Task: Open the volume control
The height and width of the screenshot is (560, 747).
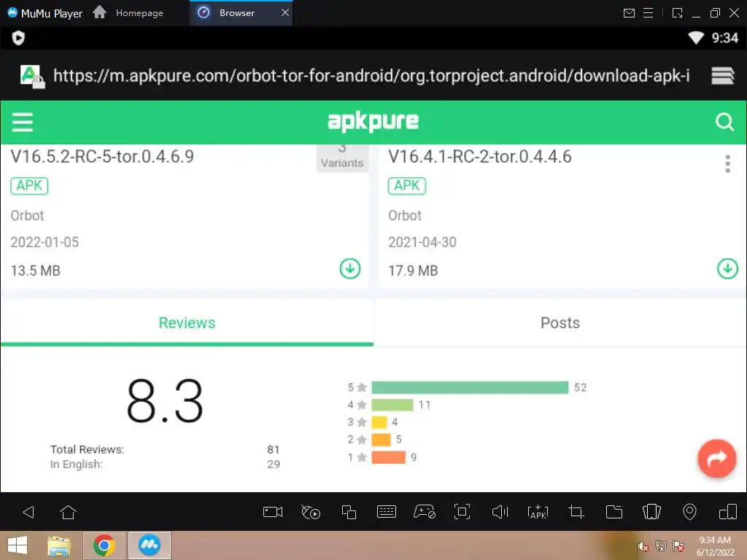Action: click(x=500, y=513)
